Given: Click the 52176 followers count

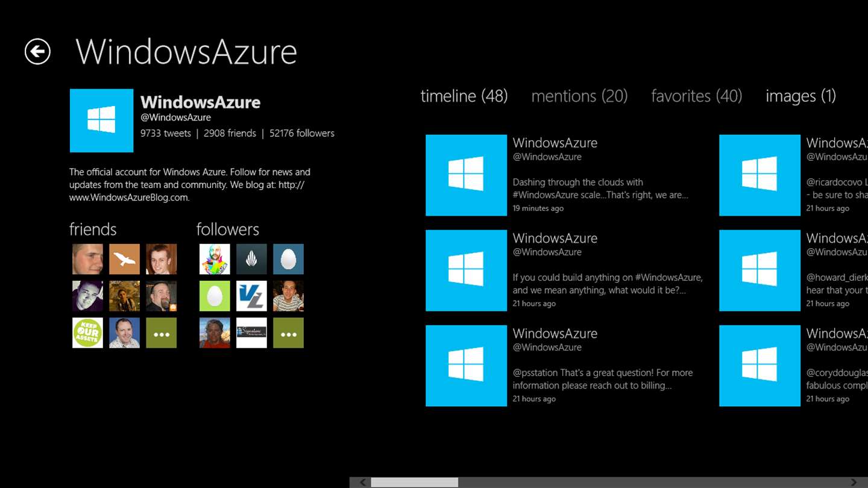Looking at the screenshot, I should point(302,133).
